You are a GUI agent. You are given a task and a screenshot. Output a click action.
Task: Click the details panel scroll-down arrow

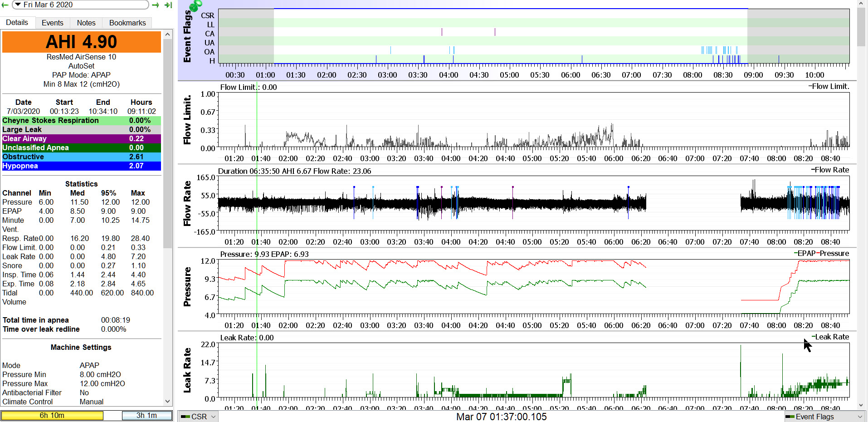168,401
